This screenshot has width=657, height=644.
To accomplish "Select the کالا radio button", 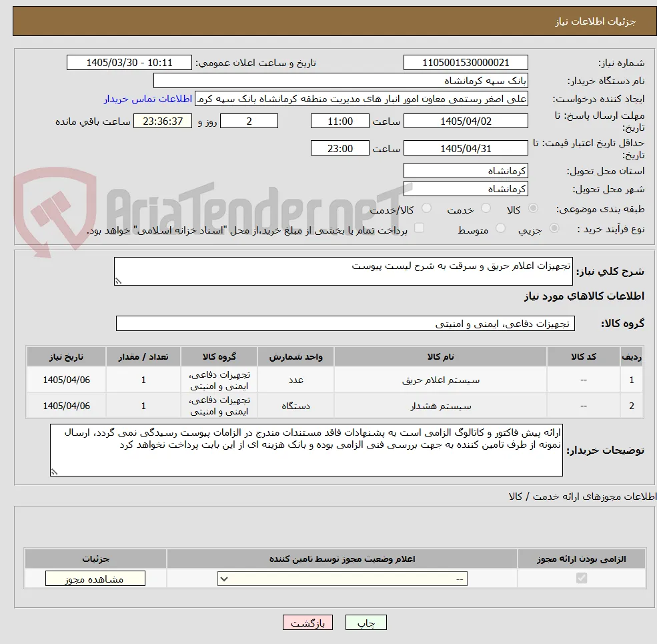I will point(534,208).
